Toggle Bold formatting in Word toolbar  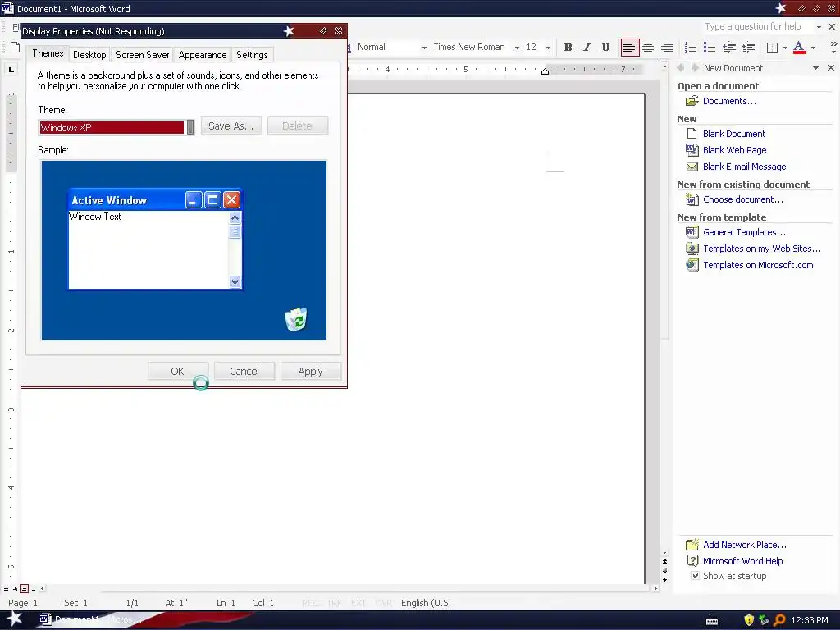[568, 47]
